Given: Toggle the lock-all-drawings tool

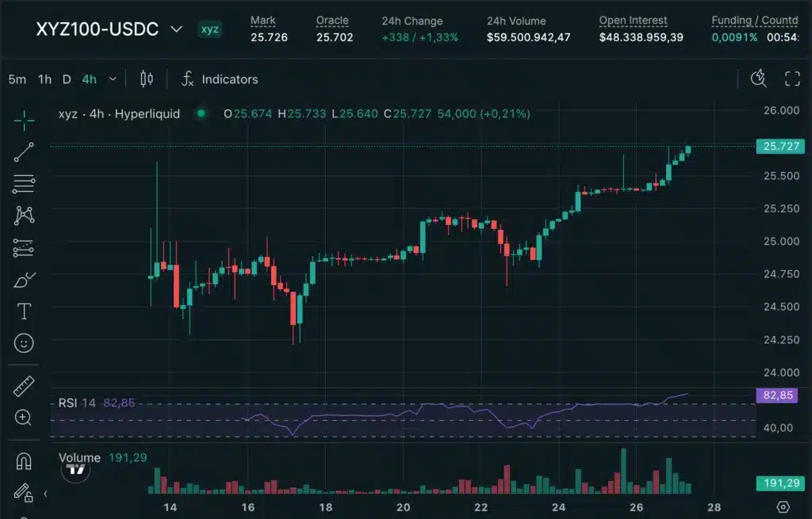Looking at the screenshot, I should tap(24, 493).
